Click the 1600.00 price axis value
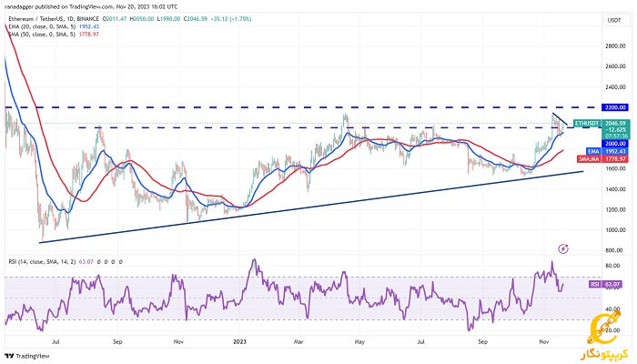The height and width of the screenshot is (364, 637). click(615, 168)
